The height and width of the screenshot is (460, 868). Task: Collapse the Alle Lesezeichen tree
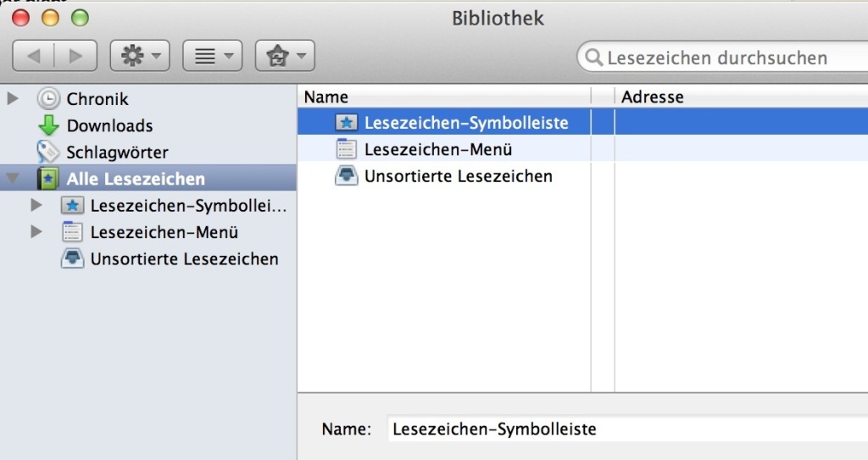click(x=12, y=178)
